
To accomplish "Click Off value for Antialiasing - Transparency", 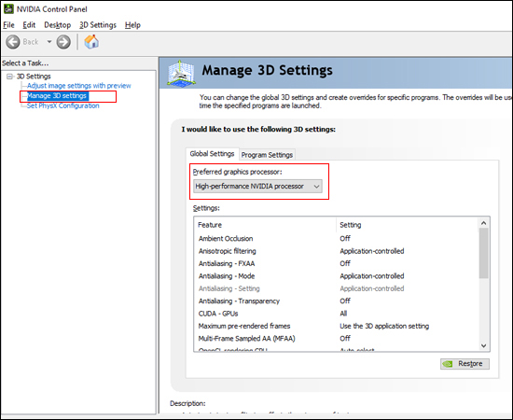I will (x=345, y=301).
